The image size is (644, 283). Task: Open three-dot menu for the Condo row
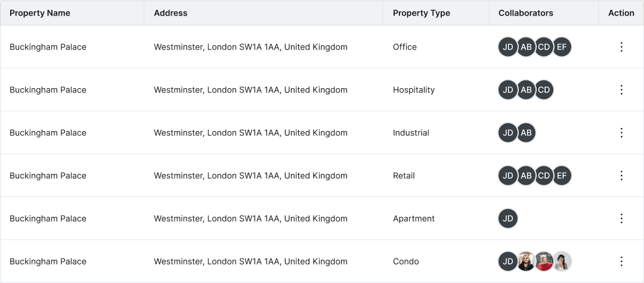(x=621, y=262)
